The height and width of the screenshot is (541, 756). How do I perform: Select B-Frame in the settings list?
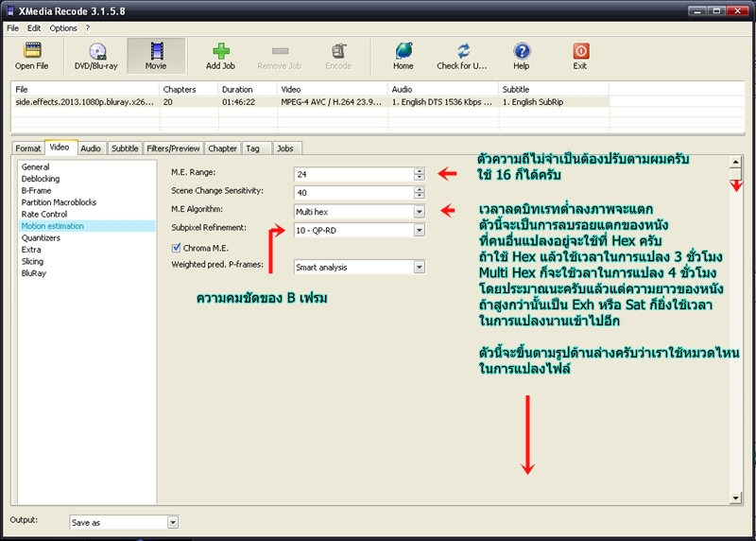[36, 191]
